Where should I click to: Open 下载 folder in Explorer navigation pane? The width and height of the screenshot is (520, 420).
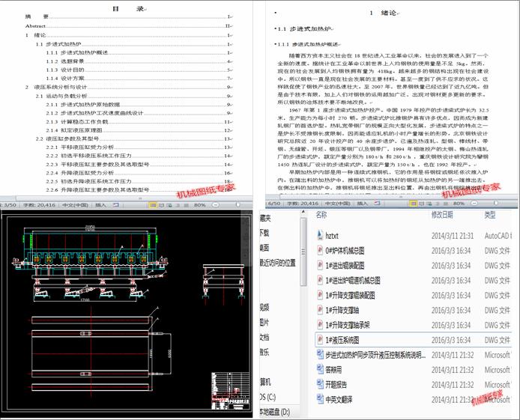(x=264, y=233)
